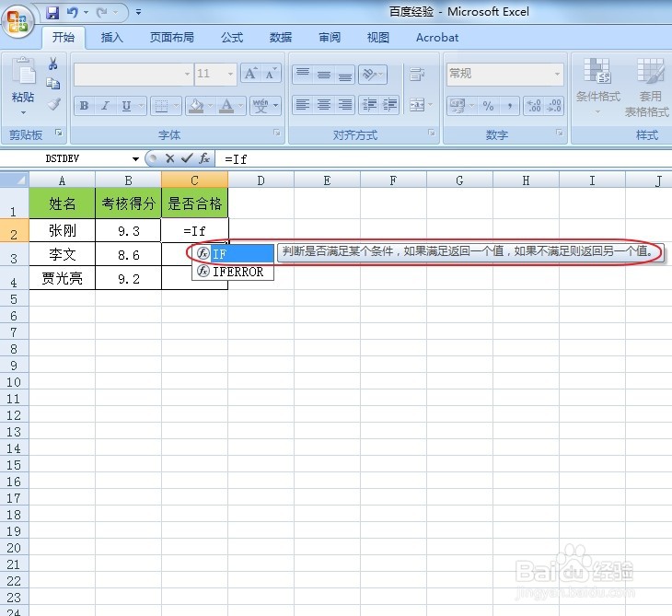Switch to the 页面布局 ribbon tab
The width and height of the screenshot is (672, 616).
tap(172, 38)
